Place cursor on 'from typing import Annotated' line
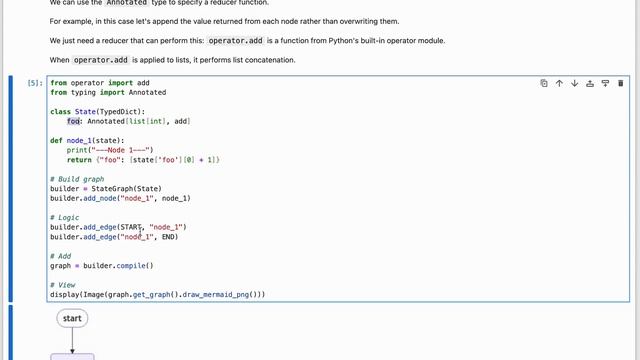The image size is (640, 360). [x=108, y=93]
